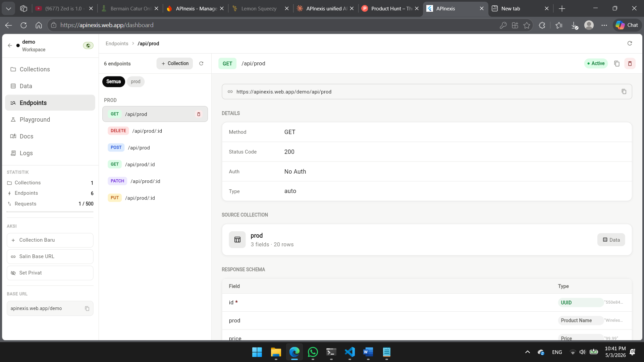Go back using the workspace back arrow
This screenshot has height=362, width=644.
pyautogui.click(x=10, y=46)
